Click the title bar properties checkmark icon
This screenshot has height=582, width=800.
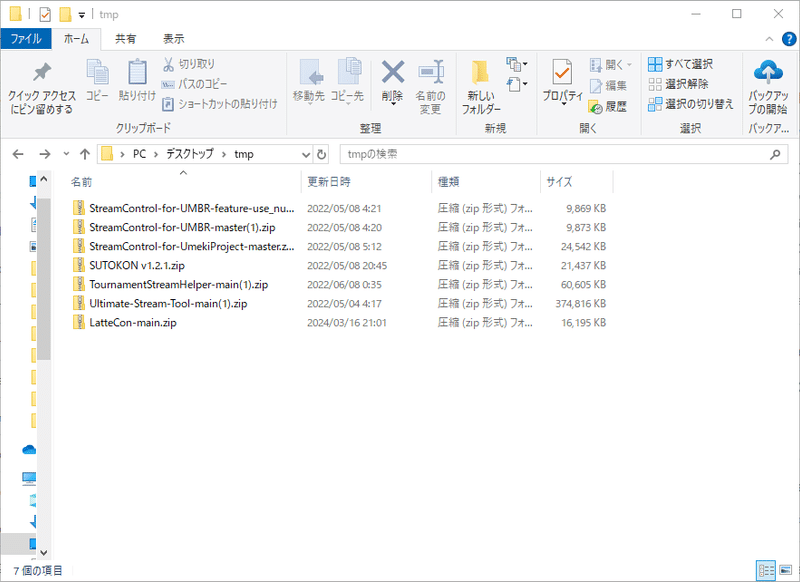[x=45, y=14]
